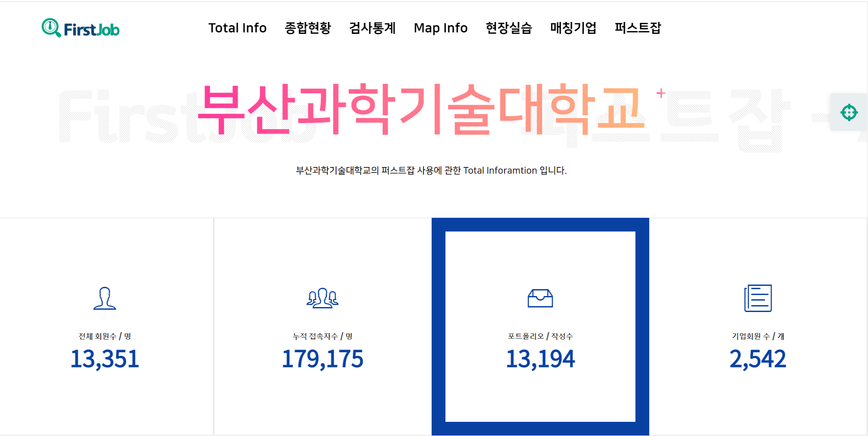Click the green crosshair target icon
This screenshot has height=436, width=868.
point(849,112)
